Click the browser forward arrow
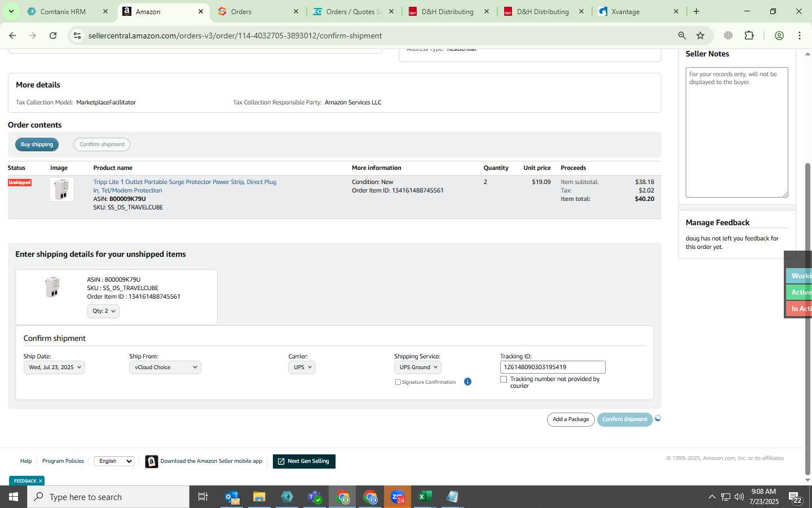Viewport: 812px width, 508px height. coord(33,36)
